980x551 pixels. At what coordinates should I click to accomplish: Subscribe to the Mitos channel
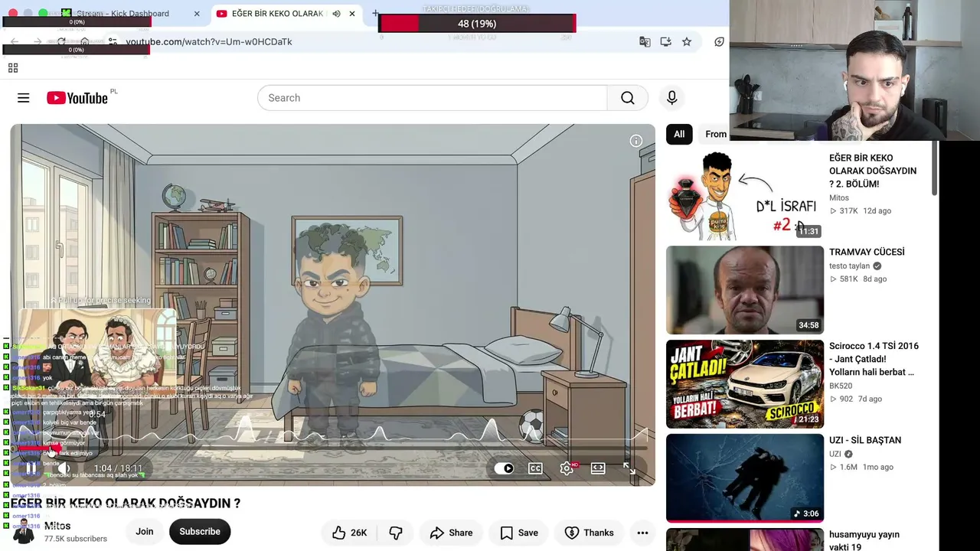(200, 532)
